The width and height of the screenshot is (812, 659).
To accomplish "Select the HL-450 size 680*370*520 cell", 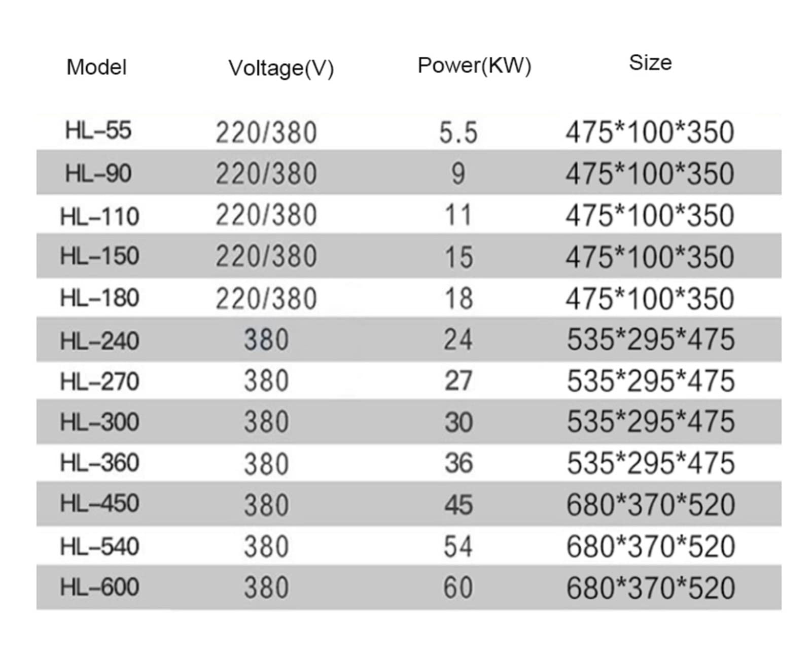I will [x=651, y=505].
